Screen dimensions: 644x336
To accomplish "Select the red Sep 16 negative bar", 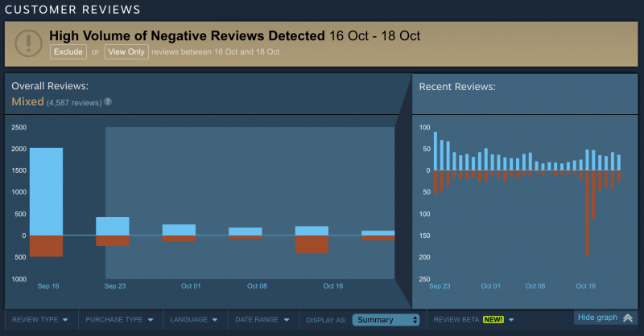I will [x=47, y=246].
